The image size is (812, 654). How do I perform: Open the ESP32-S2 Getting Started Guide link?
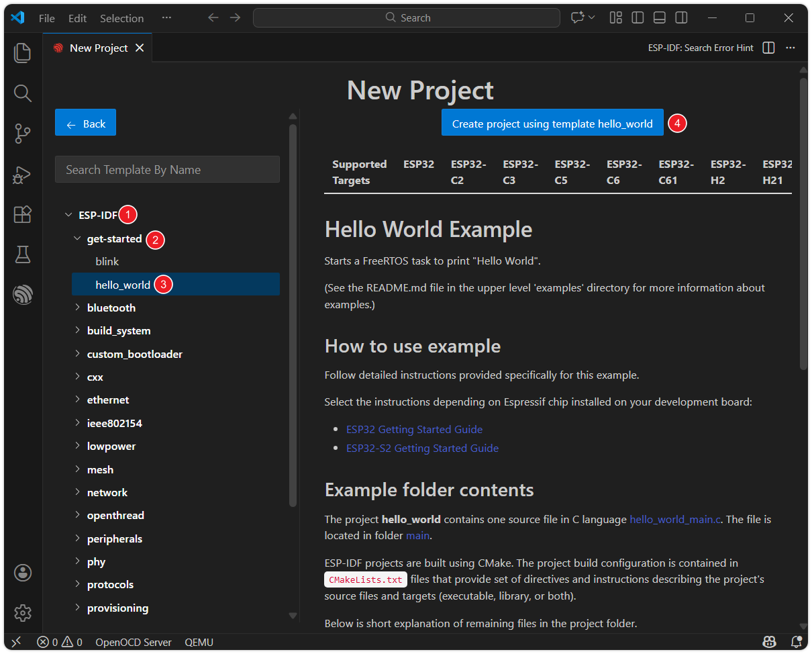coord(422,448)
